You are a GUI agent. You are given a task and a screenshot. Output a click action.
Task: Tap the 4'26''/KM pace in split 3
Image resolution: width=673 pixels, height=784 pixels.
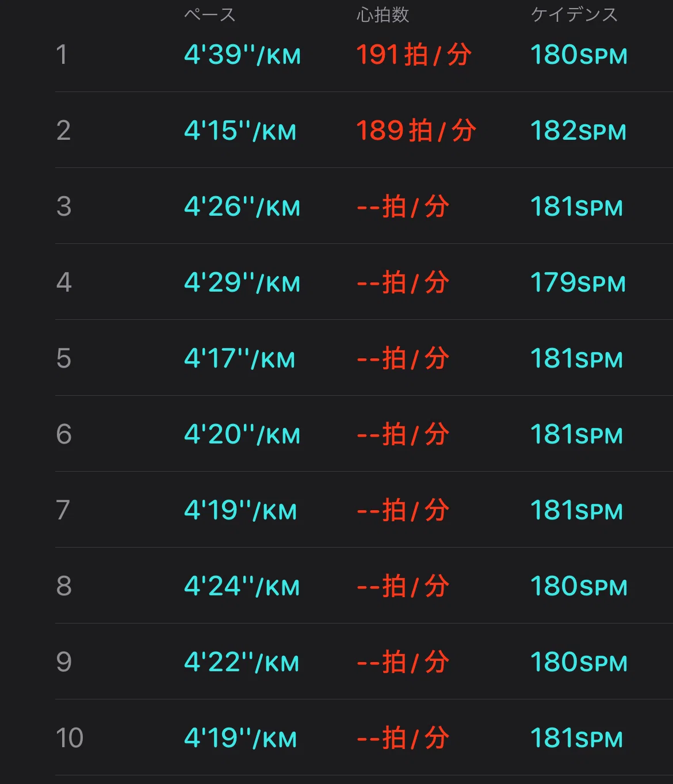pyautogui.click(x=242, y=206)
